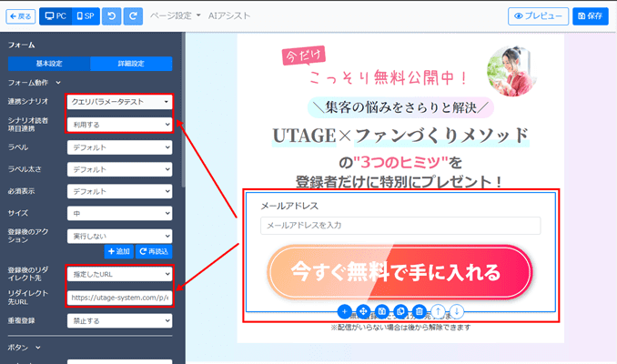
Task: Click the 戻る back button
Action: 20,16
